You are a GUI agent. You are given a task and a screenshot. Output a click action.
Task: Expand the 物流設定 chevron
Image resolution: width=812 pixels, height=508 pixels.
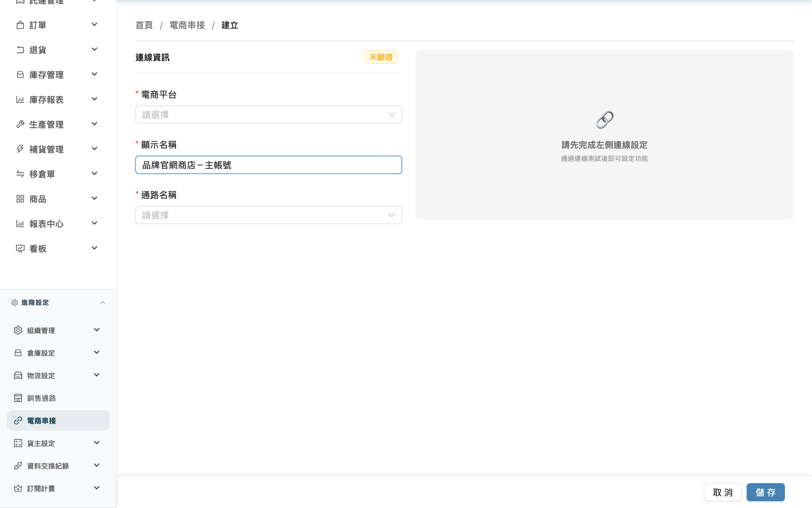point(97,375)
